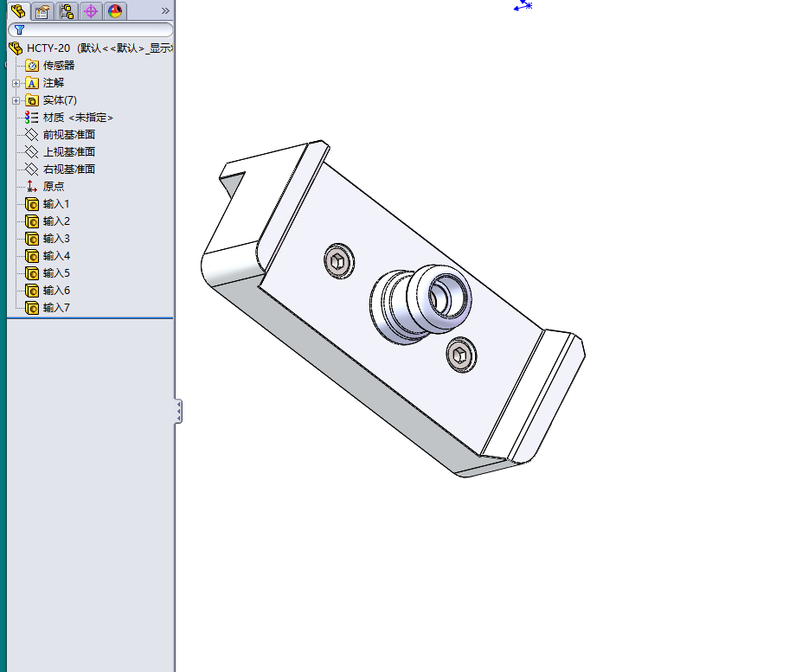Click the 实体(7) folder icon
Image resolution: width=789 pixels, height=672 pixels.
click(x=32, y=100)
